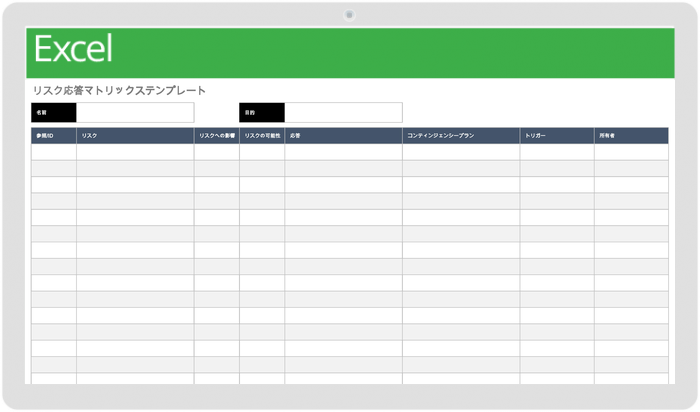Click the 目的 input cell
This screenshot has height=412, width=700.
click(x=343, y=112)
